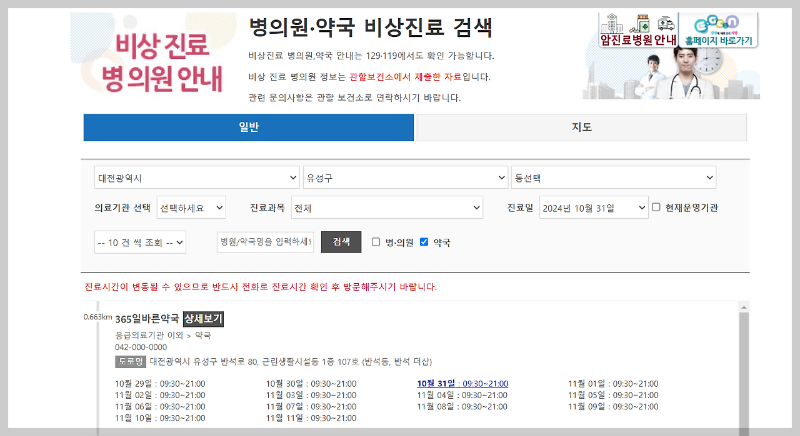Click the 365일바른약국 pharmacy name
800x436 pixels.
pyautogui.click(x=147, y=319)
